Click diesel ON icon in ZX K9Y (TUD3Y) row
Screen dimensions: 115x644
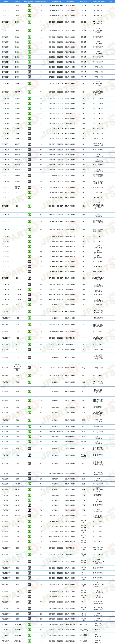[x=30, y=261]
